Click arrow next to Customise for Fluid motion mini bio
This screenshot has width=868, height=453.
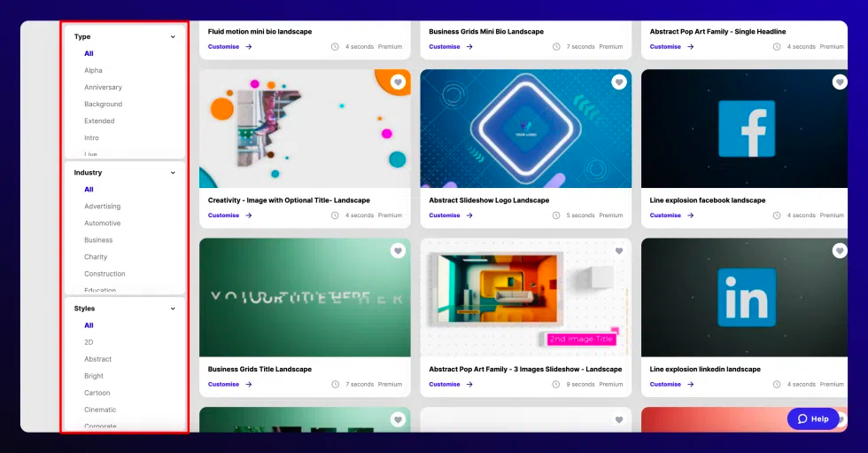tap(249, 46)
